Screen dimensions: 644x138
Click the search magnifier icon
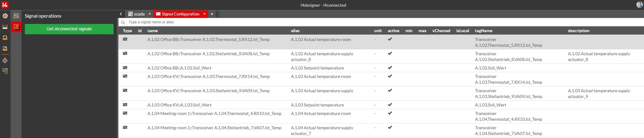coord(123,22)
